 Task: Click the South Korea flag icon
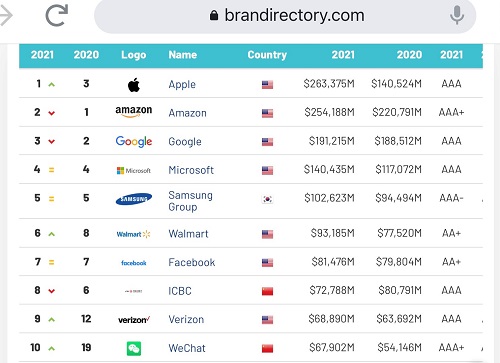coord(267,199)
